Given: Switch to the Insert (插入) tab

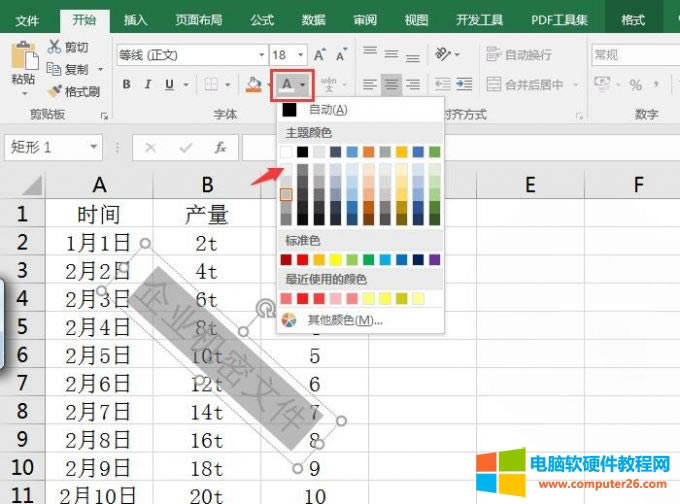Looking at the screenshot, I should point(135,20).
